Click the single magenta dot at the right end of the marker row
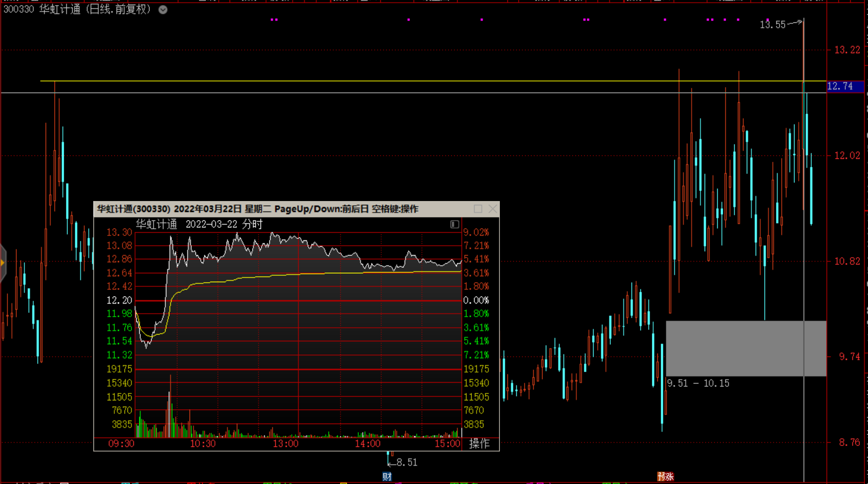868x484 pixels. [x=768, y=19]
